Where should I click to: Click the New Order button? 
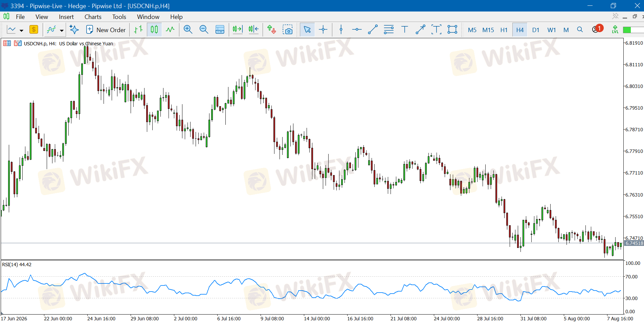tap(106, 30)
